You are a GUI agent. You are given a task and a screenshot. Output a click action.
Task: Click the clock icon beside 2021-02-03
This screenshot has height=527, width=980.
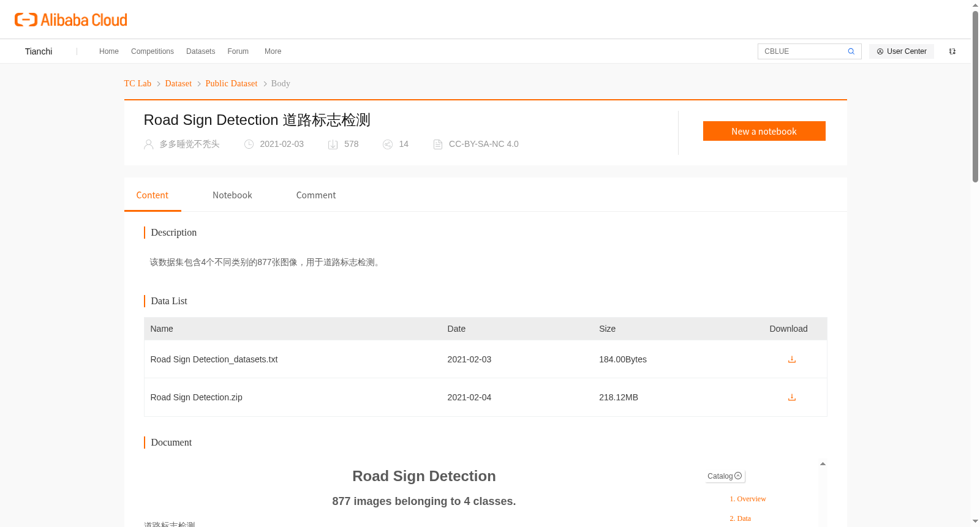pos(249,144)
